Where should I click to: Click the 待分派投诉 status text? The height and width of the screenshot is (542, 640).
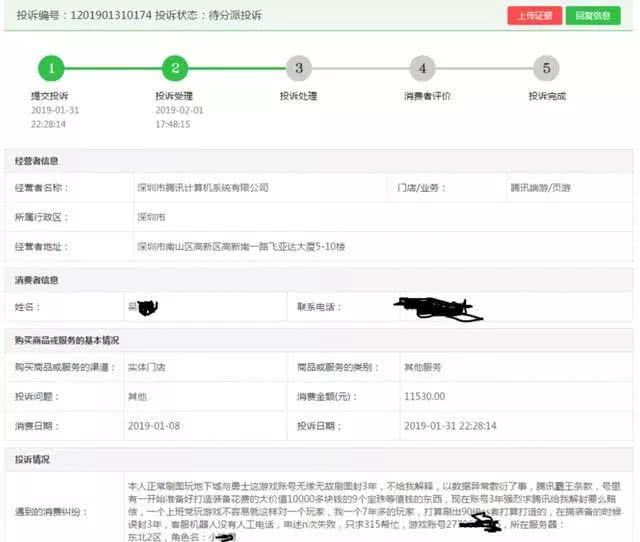click(235, 16)
